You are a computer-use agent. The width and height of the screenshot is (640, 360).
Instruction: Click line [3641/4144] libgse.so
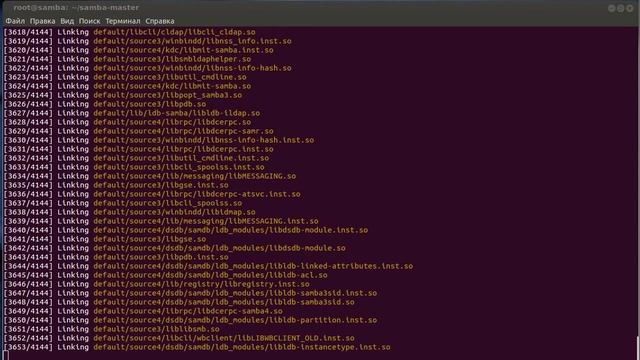[104, 239]
